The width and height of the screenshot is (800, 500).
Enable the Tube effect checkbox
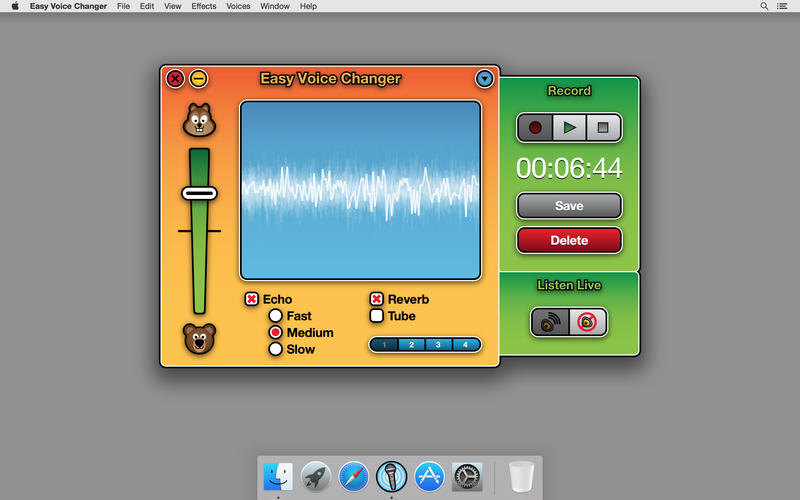pyautogui.click(x=377, y=316)
